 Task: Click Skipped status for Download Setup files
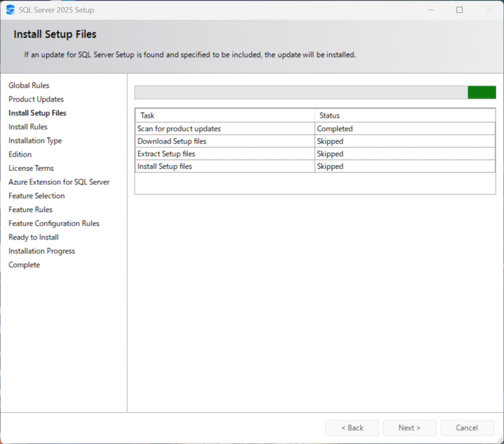(405, 141)
